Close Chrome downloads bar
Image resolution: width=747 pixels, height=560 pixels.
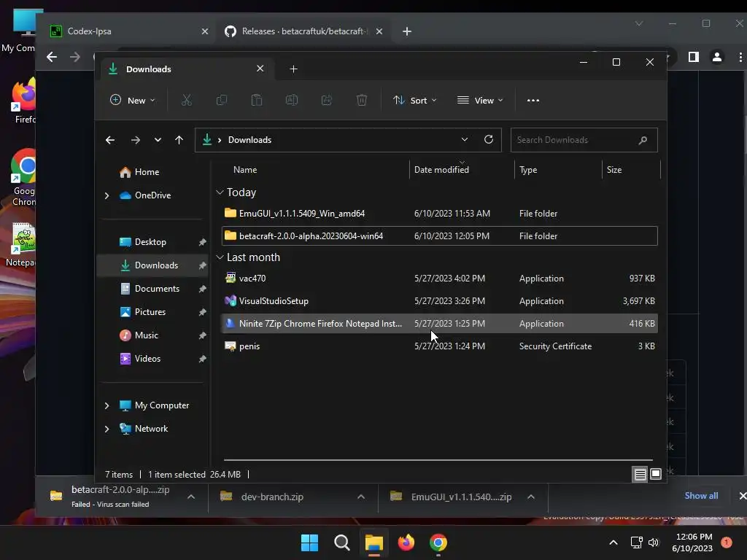(x=742, y=496)
